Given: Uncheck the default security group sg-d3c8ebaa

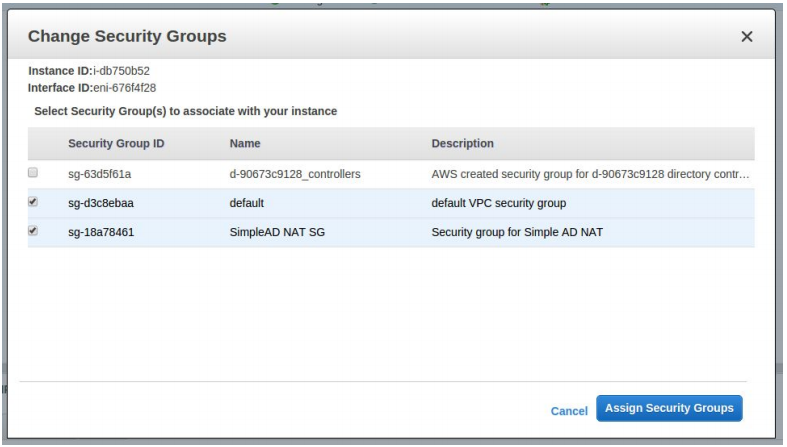Looking at the screenshot, I should [x=33, y=203].
